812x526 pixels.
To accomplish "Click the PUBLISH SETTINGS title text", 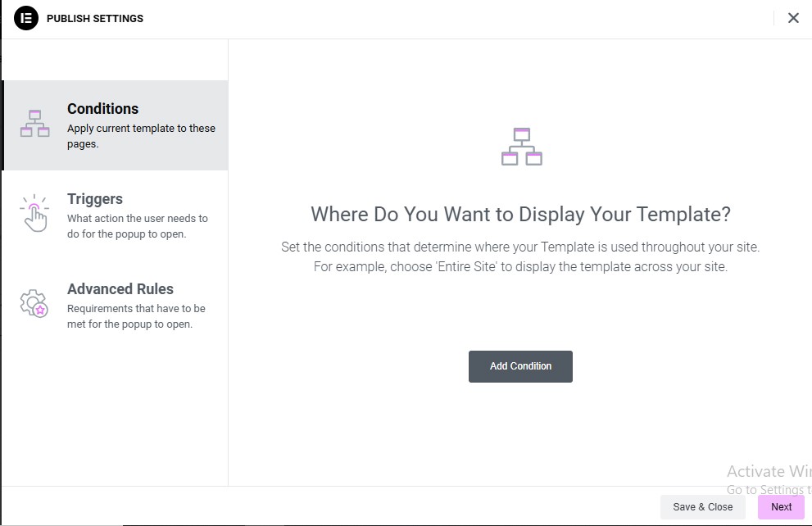I will pyautogui.click(x=95, y=19).
